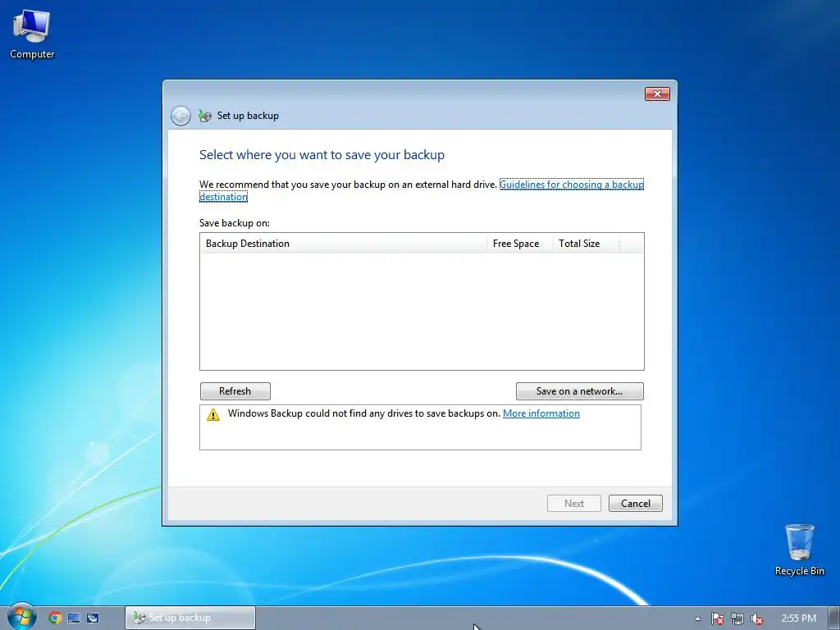The height and width of the screenshot is (630, 840).
Task: Open the network tray icon
Action: tap(737, 619)
